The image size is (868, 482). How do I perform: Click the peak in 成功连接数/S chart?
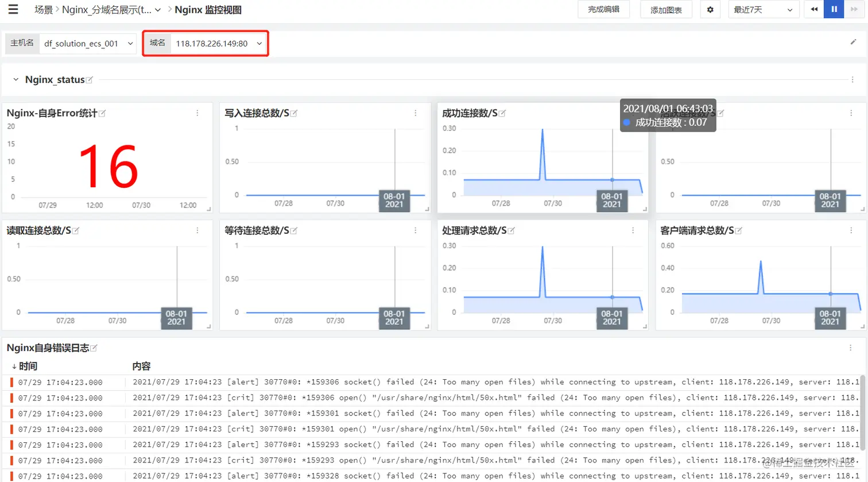(x=542, y=131)
